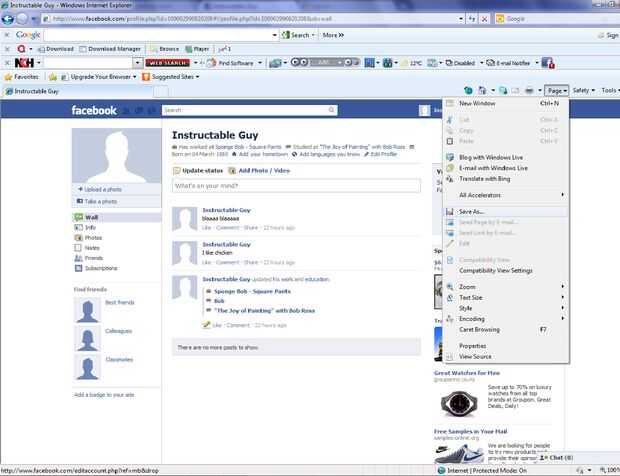Click the Page menu button
Viewport: 620px width, 476px height.
pyautogui.click(x=557, y=91)
